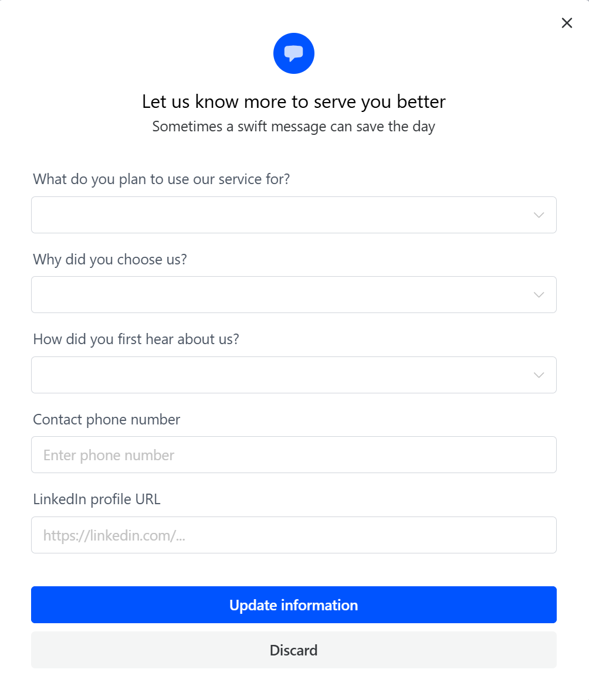Screen dimensions: 589x700
Task: Click the chevron arrow of 'How did you first hear'
Action: [x=539, y=375]
